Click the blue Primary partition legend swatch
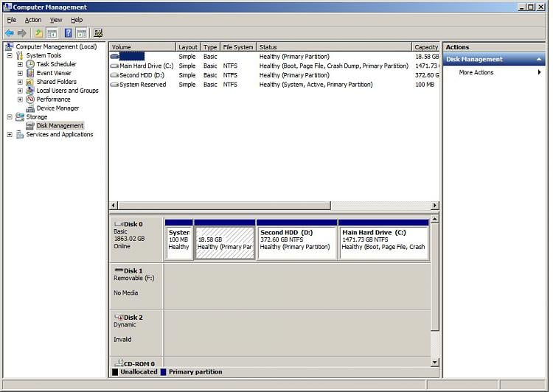 tap(163, 372)
